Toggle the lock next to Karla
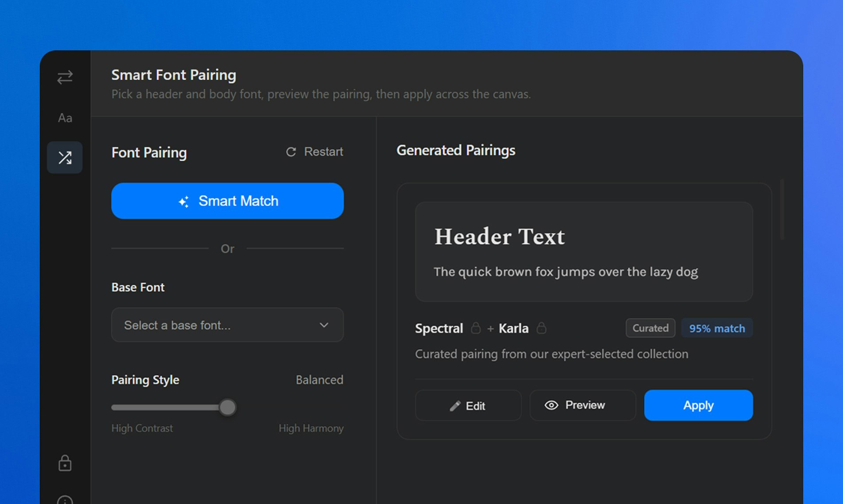 (x=541, y=328)
